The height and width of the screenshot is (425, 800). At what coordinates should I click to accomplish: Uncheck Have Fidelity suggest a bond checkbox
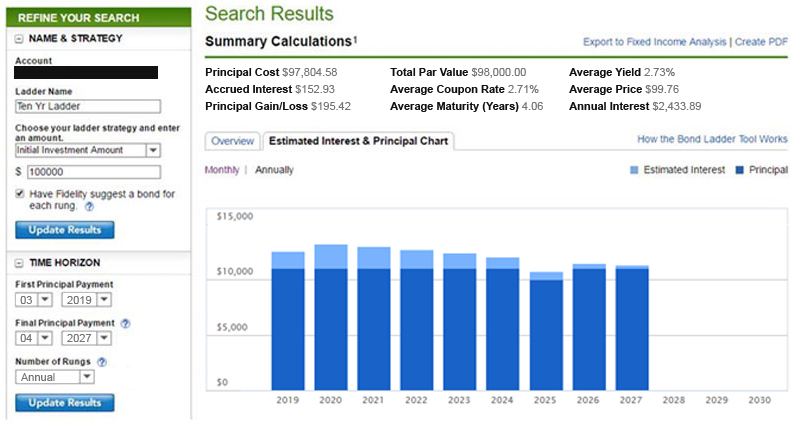click(x=21, y=194)
